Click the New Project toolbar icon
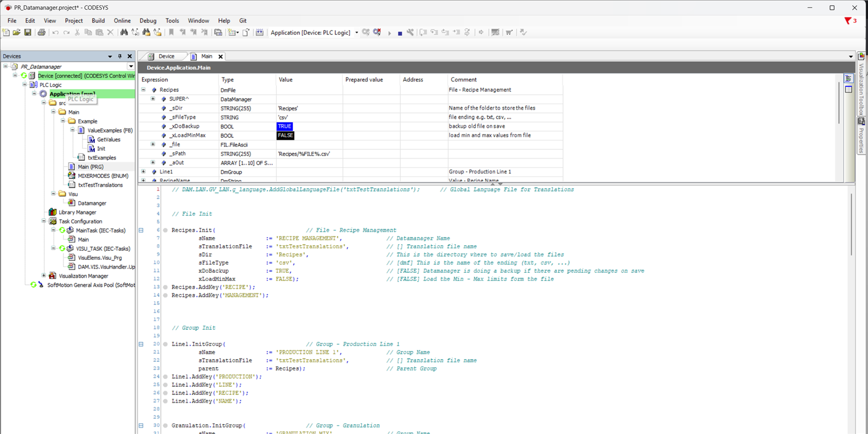868x434 pixels. [6, 33]
